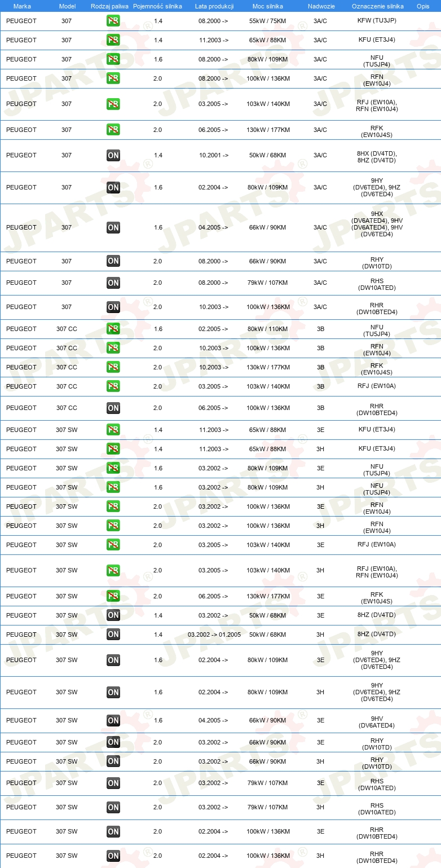Click the engine code "KFW (TU3JP)"
The width and height of the screenshot is (441, 868).
tap(377, 21)
